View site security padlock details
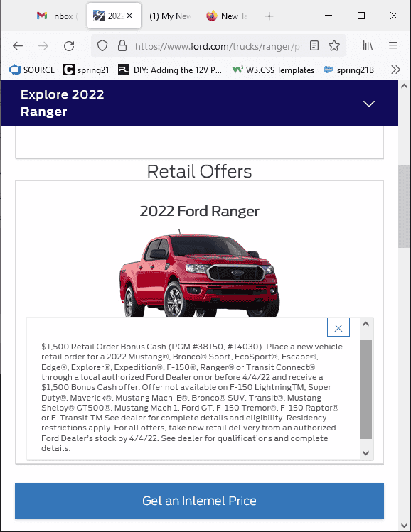Viewport: 411px width, 532px height. point(122,45)
